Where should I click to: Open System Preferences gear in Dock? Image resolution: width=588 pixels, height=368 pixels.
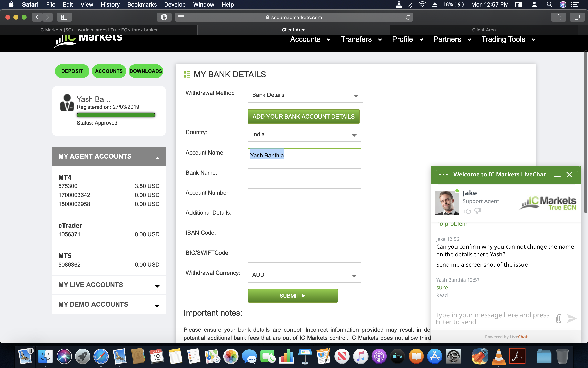(453, 357)
